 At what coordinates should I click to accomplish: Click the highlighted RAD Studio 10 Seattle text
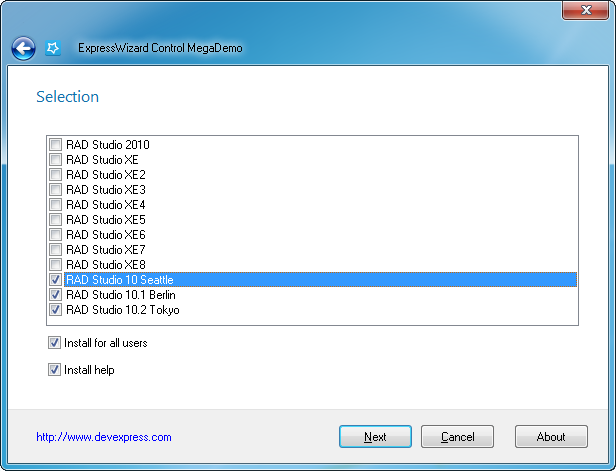pos(119,280)
